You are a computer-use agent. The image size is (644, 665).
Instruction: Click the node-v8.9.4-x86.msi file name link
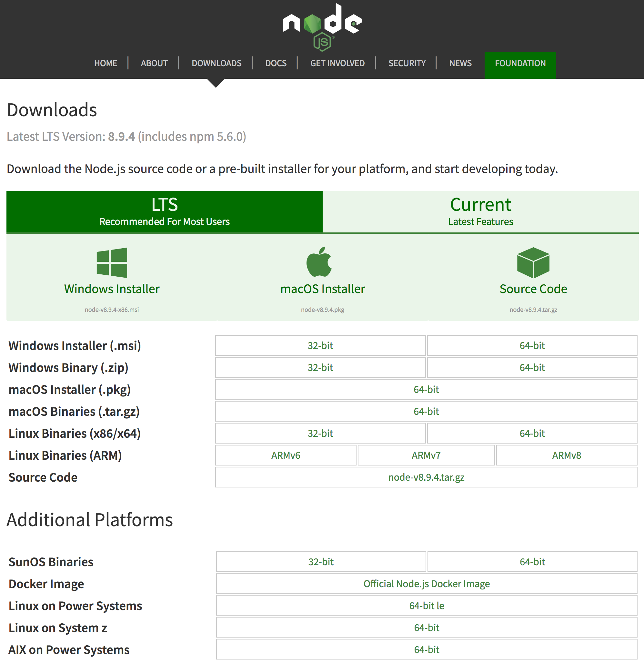point(112,310)
